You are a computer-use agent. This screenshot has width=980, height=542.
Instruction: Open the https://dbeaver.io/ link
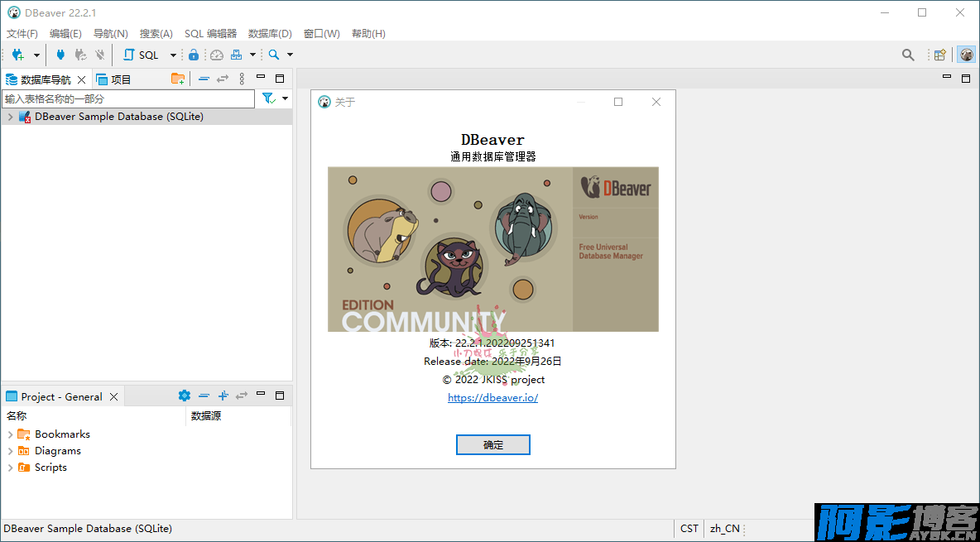pyautogui.click(x=493, y=397)
